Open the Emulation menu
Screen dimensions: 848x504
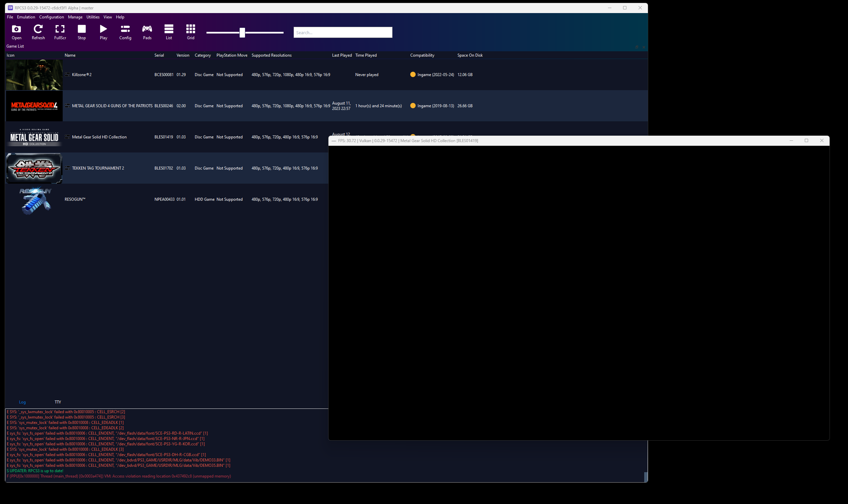[26, 17]
